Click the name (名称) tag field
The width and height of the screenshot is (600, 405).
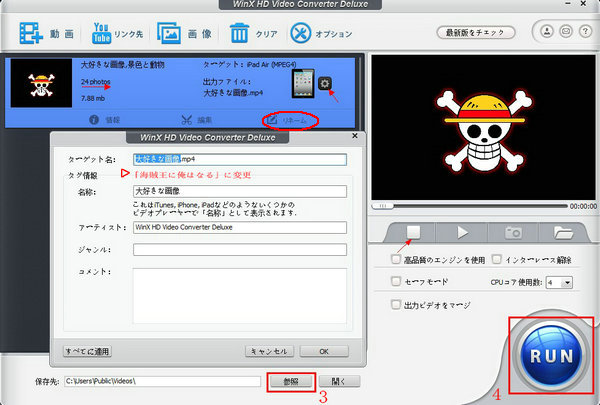click(x=240, y=191)
